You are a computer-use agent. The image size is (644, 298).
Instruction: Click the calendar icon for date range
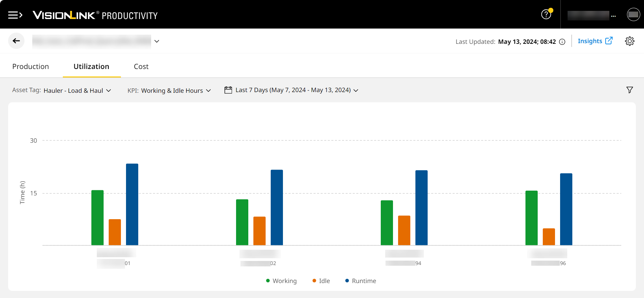click(228, 90)
